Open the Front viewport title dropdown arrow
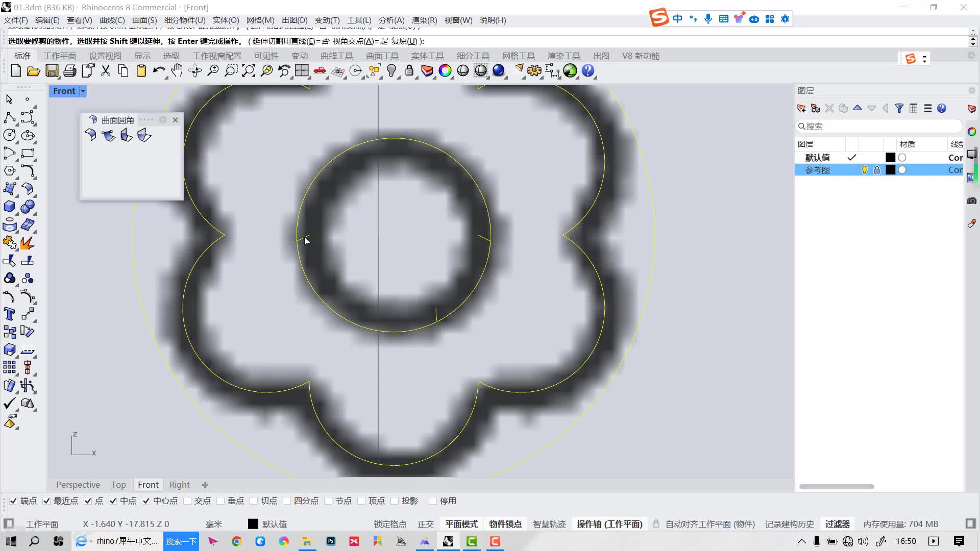The height and width of the screenshot is (551, 980). tap(83, 91)
